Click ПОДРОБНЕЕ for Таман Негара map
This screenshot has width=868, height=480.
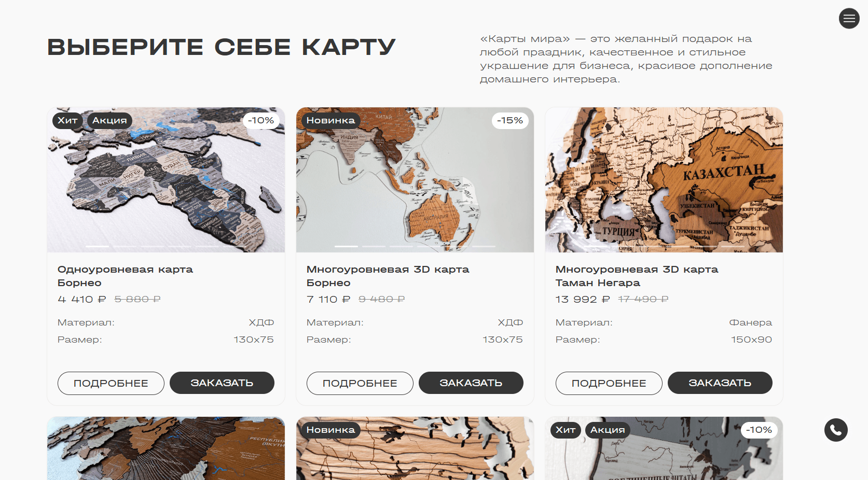pos(609,383)
